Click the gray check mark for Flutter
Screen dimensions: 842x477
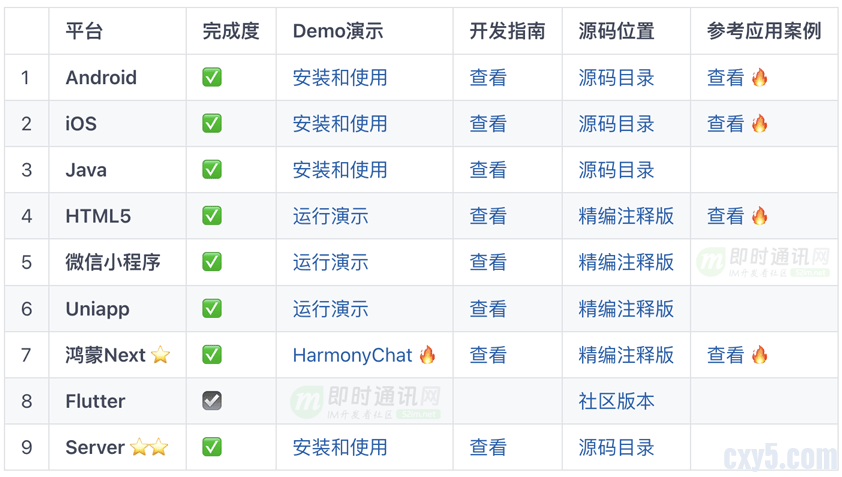pyautogui.click(x=212, y=401)
